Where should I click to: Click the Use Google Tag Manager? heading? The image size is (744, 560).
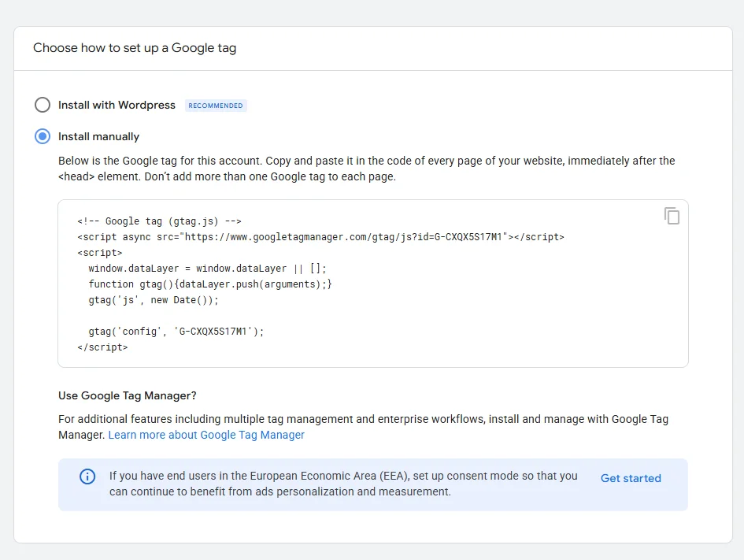coord(127,395)
